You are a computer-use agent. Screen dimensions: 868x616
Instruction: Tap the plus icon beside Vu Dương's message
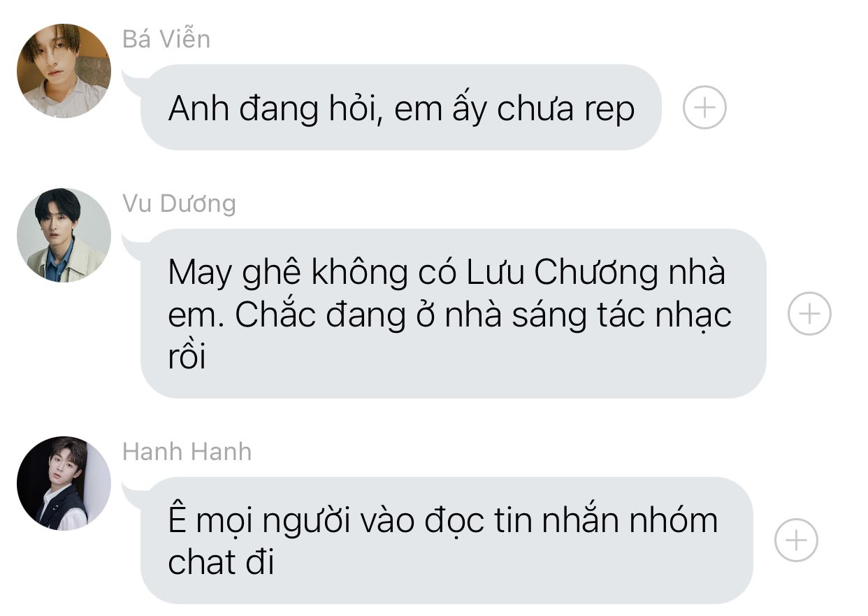click(809, 313)
